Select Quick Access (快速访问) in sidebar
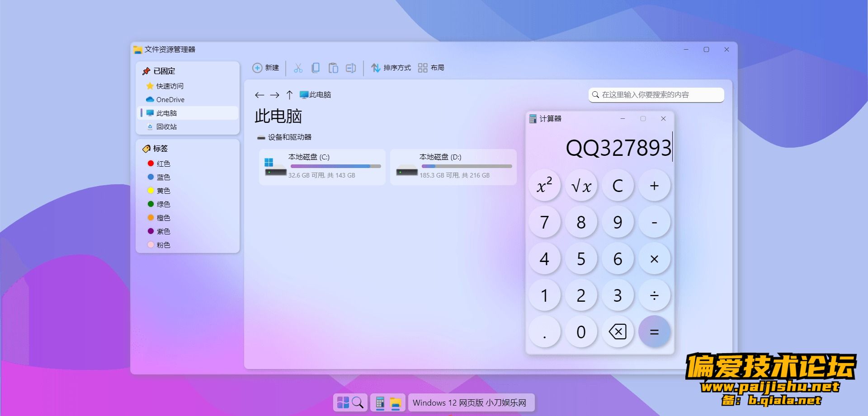Viewport: 868px width, 416px height. 188,86
